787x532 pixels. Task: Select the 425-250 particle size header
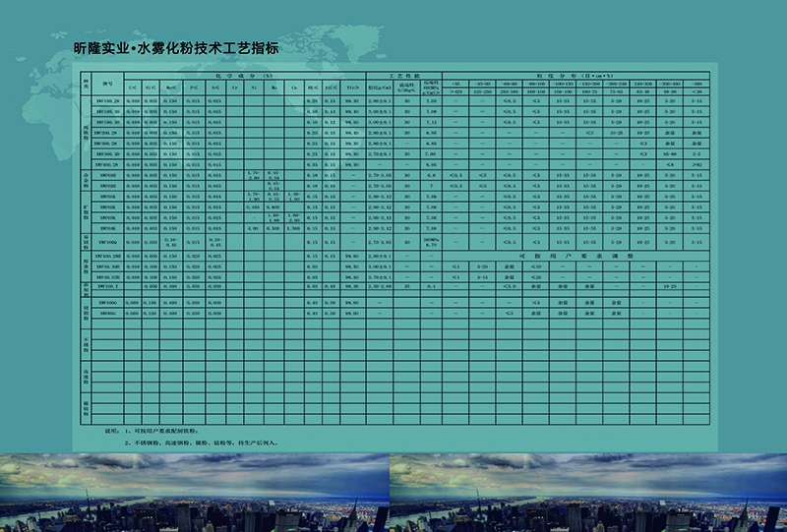[482, 91]
